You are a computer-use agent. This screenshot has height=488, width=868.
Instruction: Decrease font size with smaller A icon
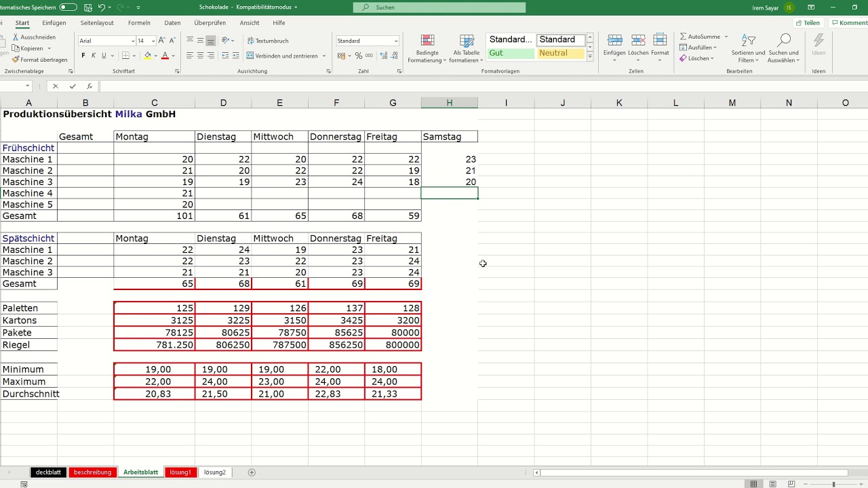point(172,41)
